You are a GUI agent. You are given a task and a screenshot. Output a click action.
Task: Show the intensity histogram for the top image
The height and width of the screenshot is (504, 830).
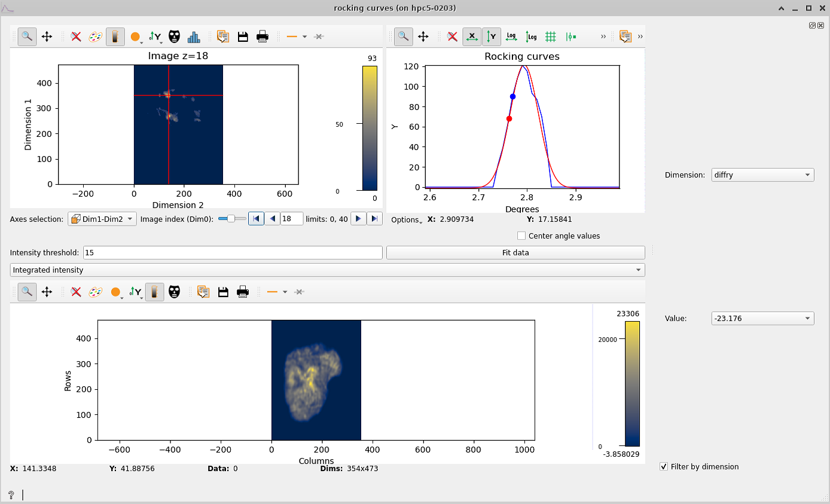(x=194, y=36)
